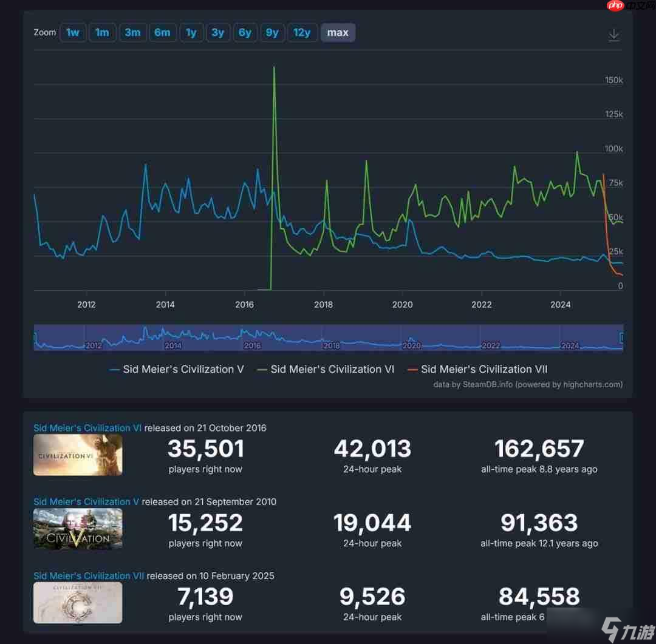This screenshot has height=644, width=656.
Task: Click the 2012 x-axis label
Action: pos(86,305)
